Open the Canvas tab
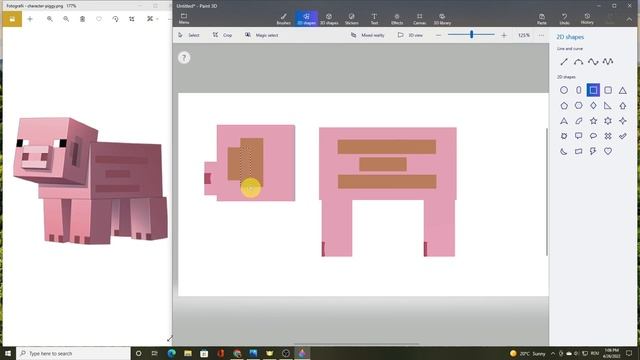Viewport: 640px width, 360px height. (419, 19)
